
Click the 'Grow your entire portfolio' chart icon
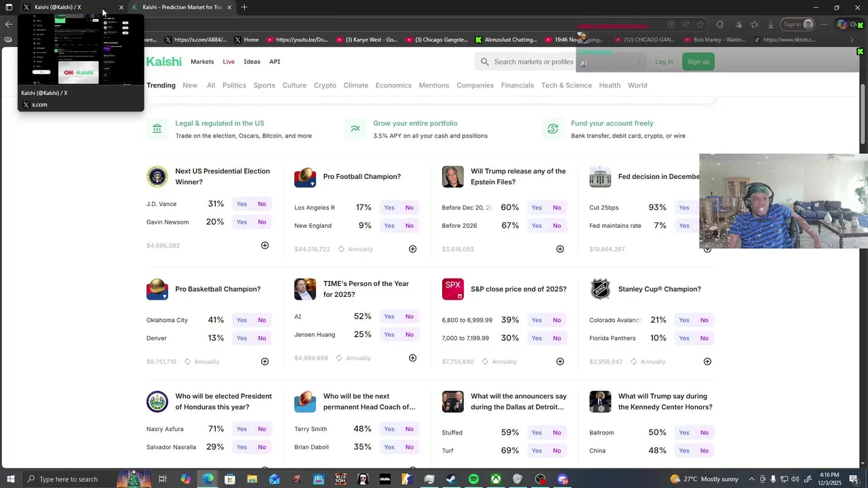355,129
